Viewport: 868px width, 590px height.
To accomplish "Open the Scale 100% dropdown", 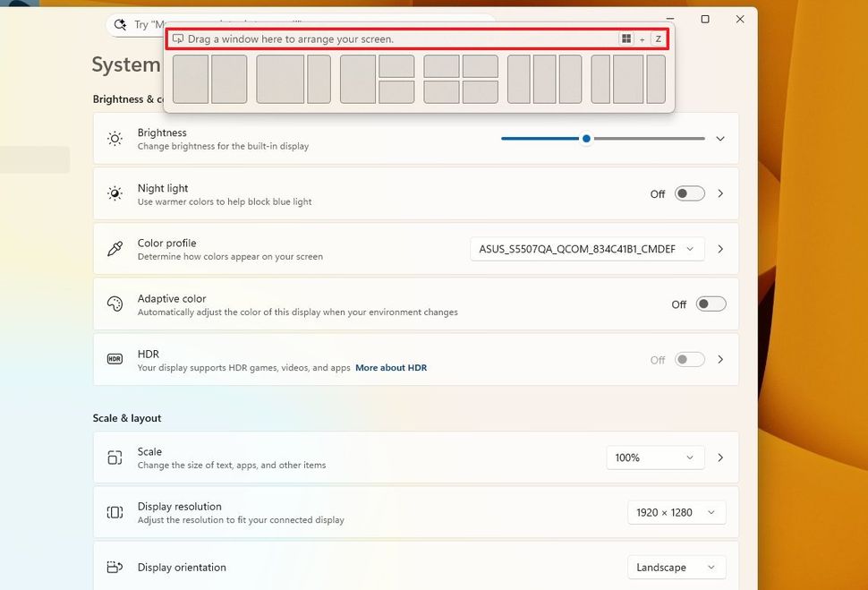I will tap(655, 457).
